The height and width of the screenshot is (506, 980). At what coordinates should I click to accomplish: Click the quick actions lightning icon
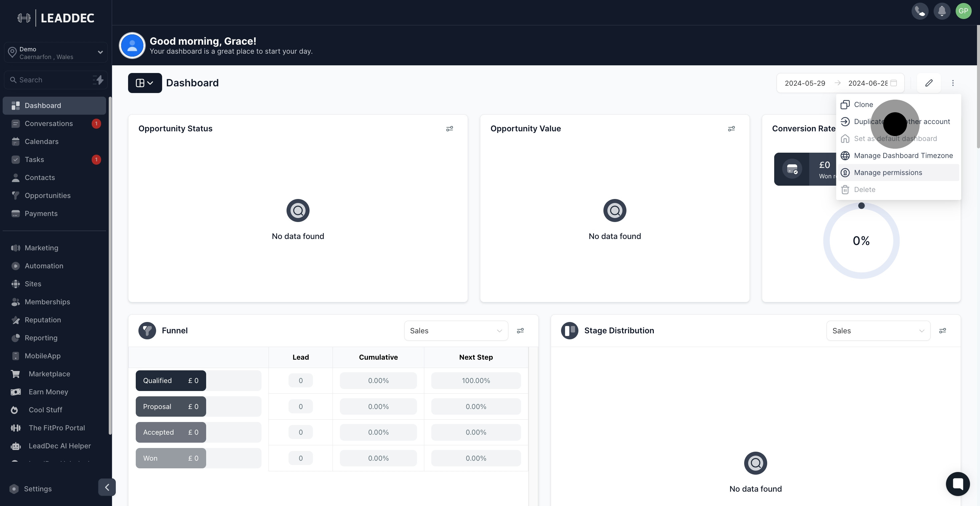[98, 80]
